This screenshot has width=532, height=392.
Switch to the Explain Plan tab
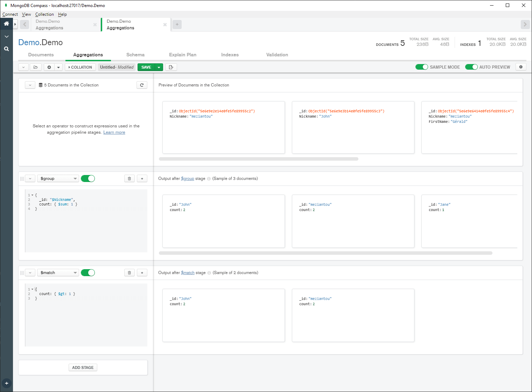click(182, 55)
